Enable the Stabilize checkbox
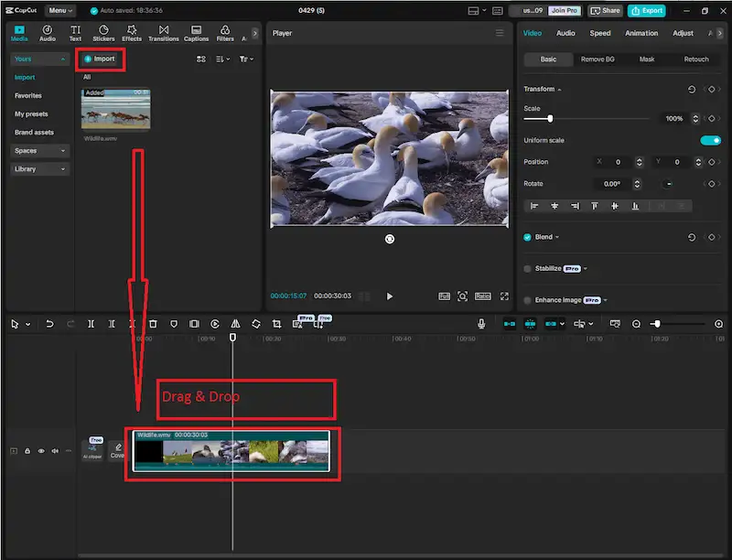 [528, 269]
